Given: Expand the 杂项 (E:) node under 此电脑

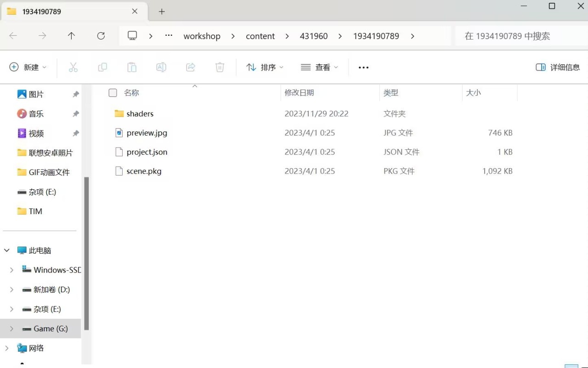Looking at the screenshot, I should (11, 309).
